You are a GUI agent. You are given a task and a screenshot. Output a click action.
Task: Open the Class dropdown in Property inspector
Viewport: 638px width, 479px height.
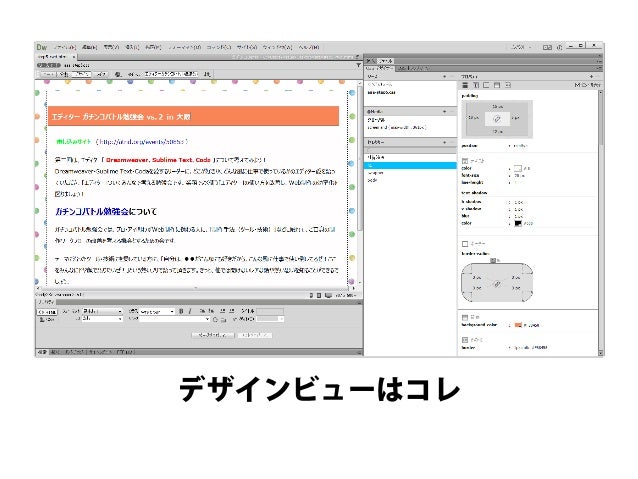(157, 311)
